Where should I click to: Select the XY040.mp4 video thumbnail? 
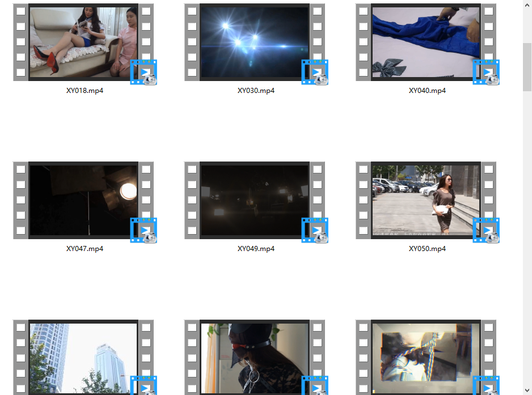(426, 42)
